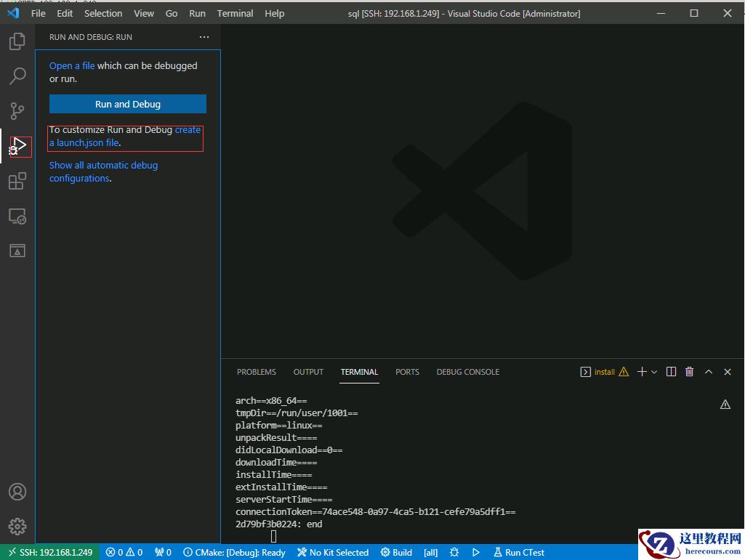Select CMake kit via No Kit Selected
Image resolution: width=745 pixels, height=560 pixels.
332,553
